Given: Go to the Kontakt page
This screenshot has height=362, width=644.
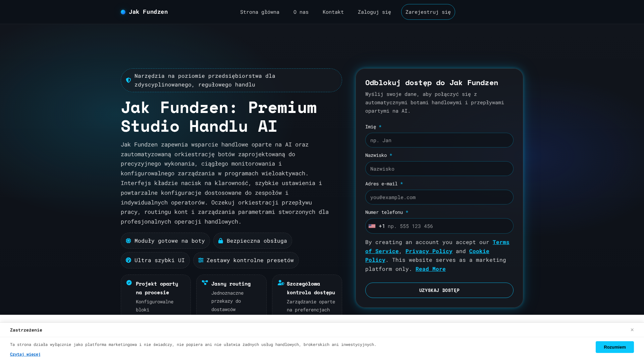Looking at the screenshot, I should [333, 12].
